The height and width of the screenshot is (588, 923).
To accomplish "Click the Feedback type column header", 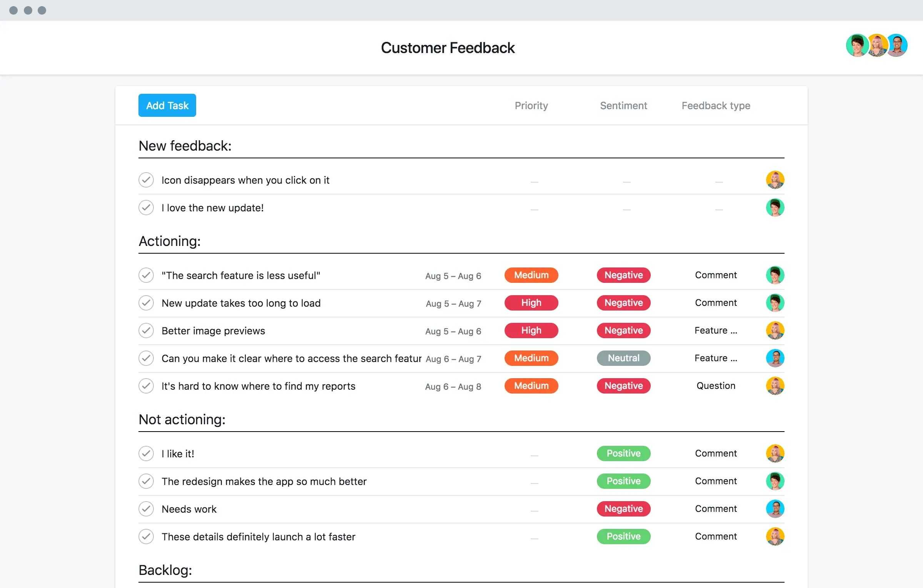I will [716, 105].
